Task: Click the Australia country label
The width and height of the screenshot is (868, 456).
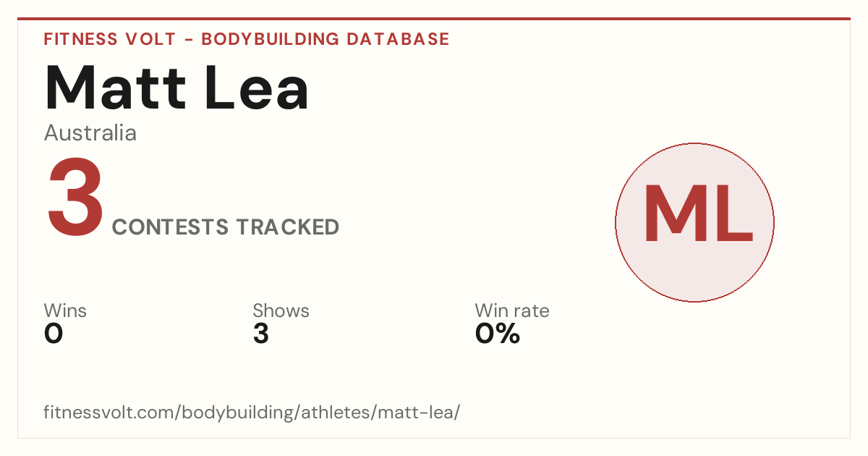Action: pos(90,133)
